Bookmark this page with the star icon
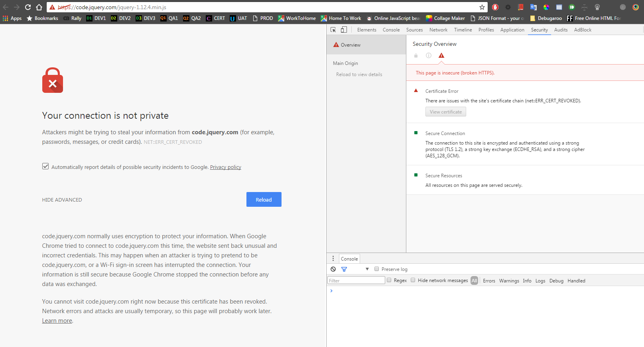644x347 pixels. [482, 7]
